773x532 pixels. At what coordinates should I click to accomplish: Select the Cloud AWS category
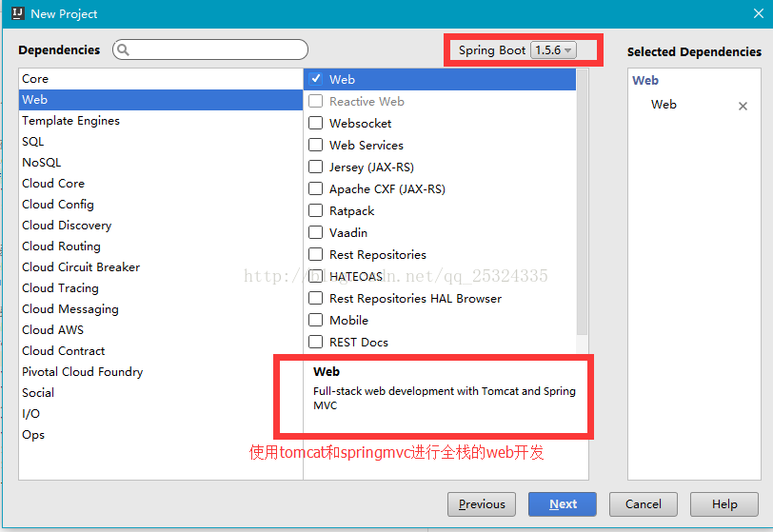pyautogui.click(x=161, y=330)
